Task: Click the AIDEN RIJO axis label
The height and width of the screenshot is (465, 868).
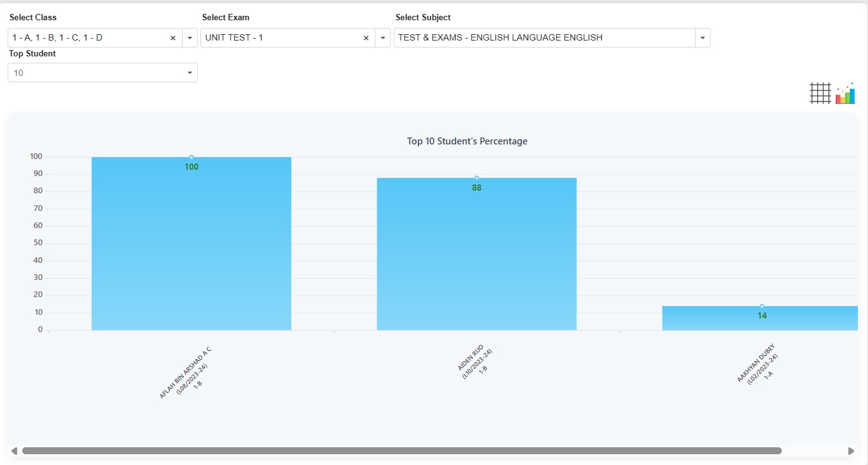Action: (x=475, y=360)
